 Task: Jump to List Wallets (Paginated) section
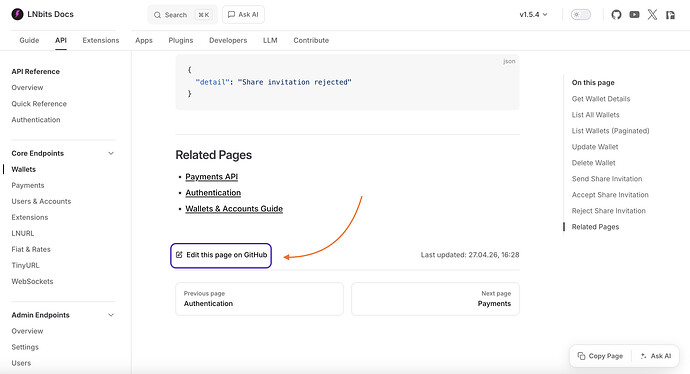click(610, 131)
